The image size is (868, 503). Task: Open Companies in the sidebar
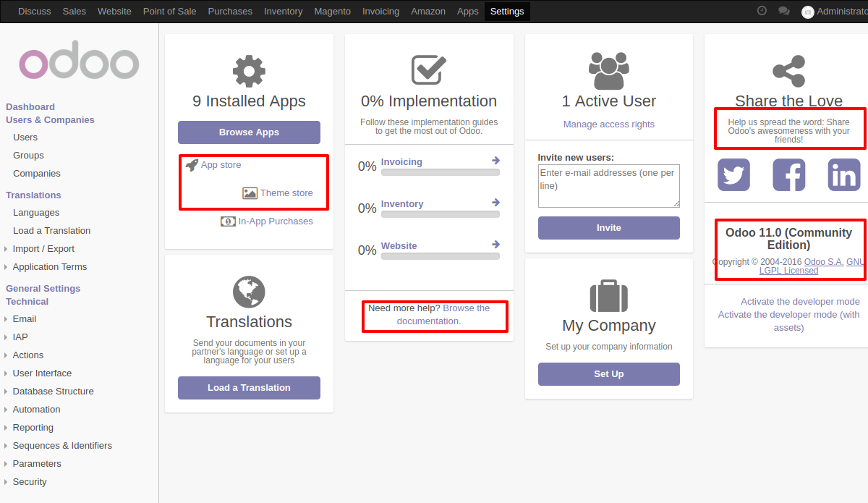click(37, 174)
